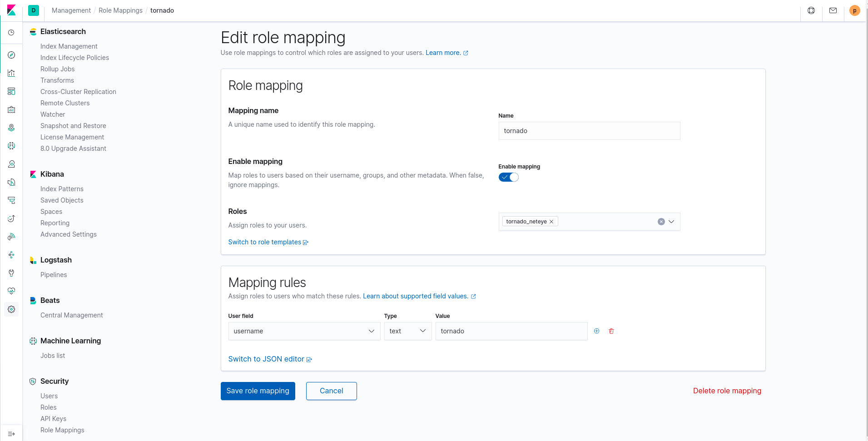The image size is (868, 441).
Task: Open the Dashboard app from the sidebar
Action: pos(11,91)
